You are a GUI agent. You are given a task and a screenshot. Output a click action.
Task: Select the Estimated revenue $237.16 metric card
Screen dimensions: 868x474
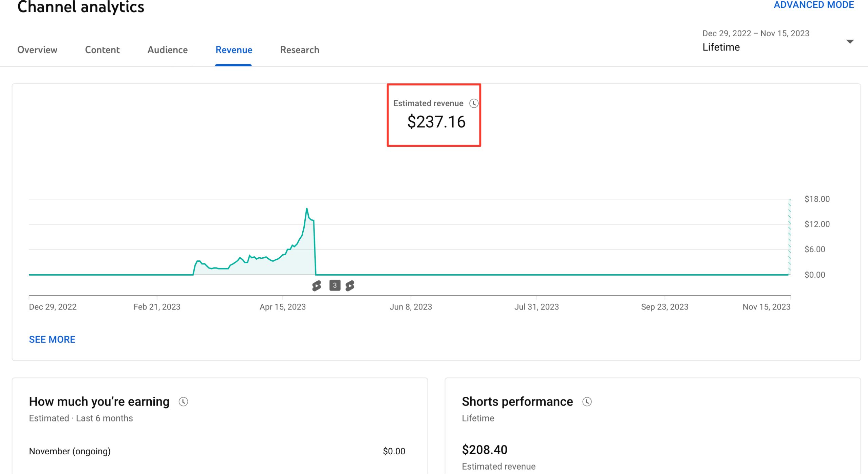(434, 115)
